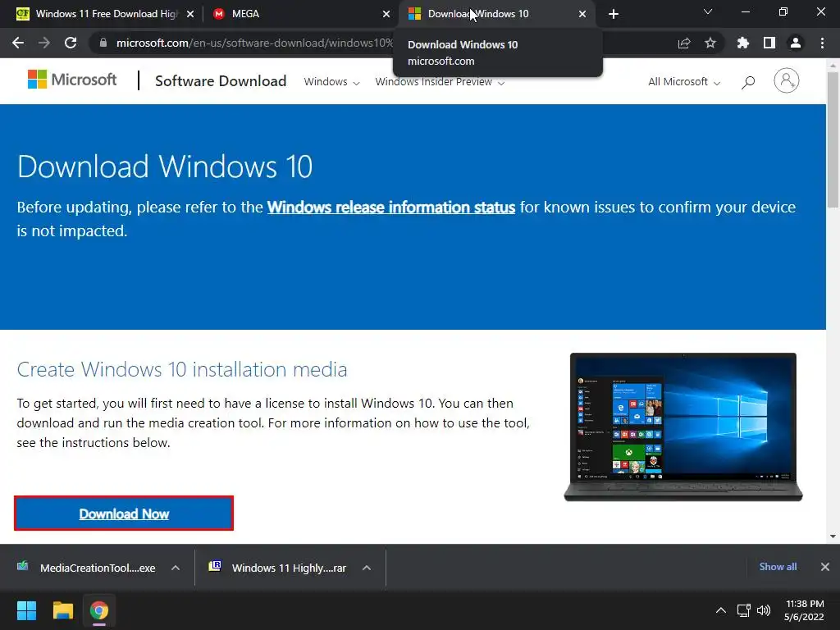The image size is (840, 630).
Task: Open Windows release information status link
Action: (x=391, y=208)
